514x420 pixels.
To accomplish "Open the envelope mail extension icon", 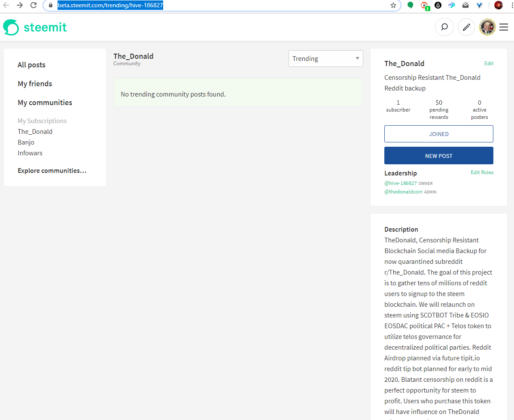I will coord(465,5).
